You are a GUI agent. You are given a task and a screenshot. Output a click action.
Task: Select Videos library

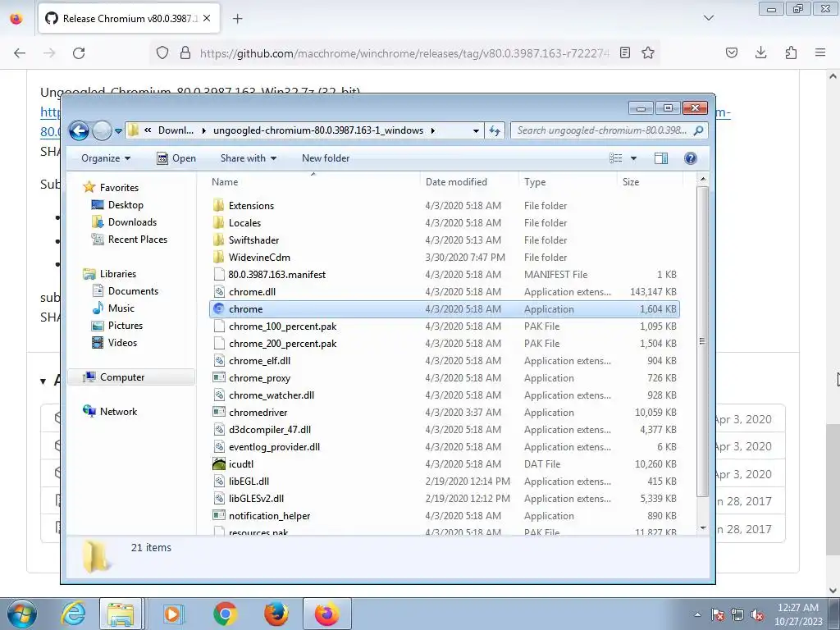(115, 342)
